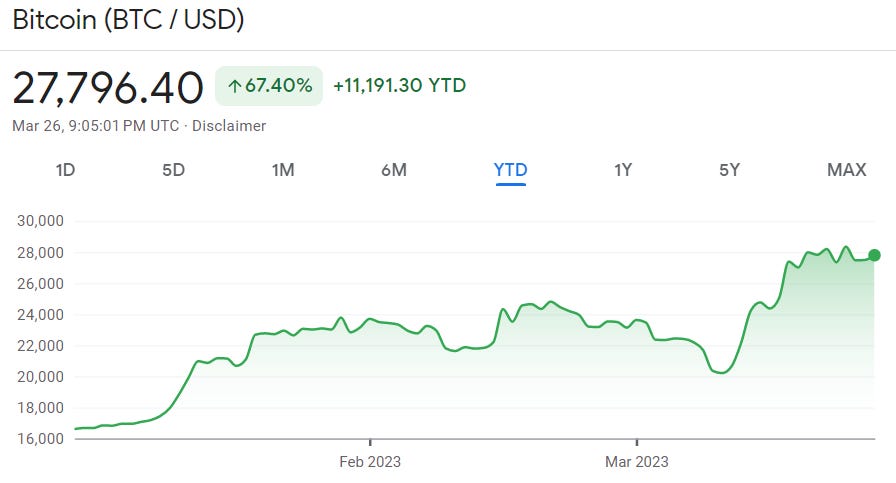Select the 1D time range tab
896x483 pixels.
click(x=66, y=170)
